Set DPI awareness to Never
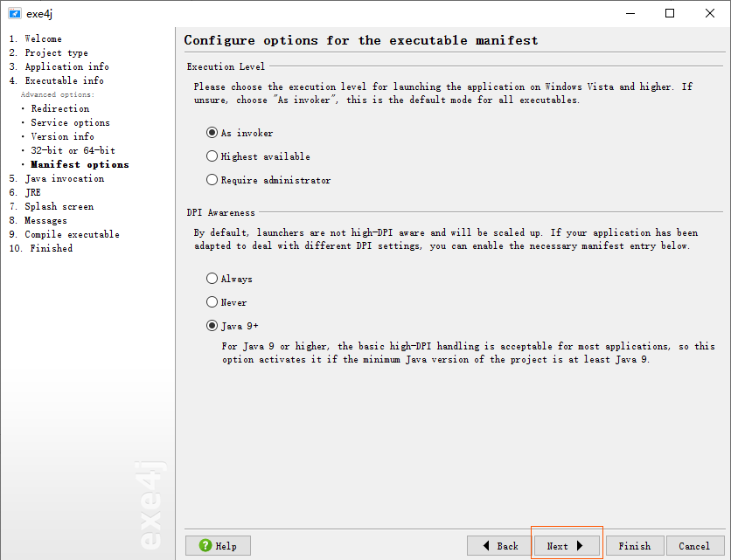 [x=226, y=302]
